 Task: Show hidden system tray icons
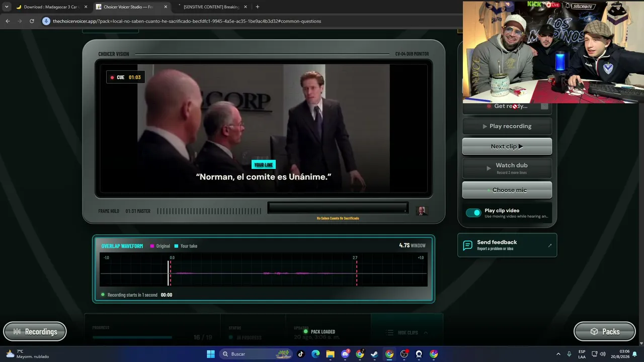coord(558,354)
